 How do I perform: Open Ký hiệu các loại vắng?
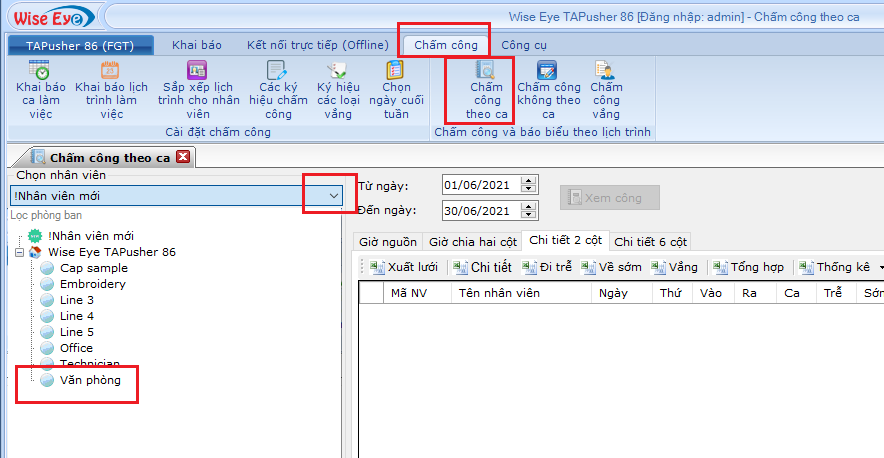[x=338, y=72]
